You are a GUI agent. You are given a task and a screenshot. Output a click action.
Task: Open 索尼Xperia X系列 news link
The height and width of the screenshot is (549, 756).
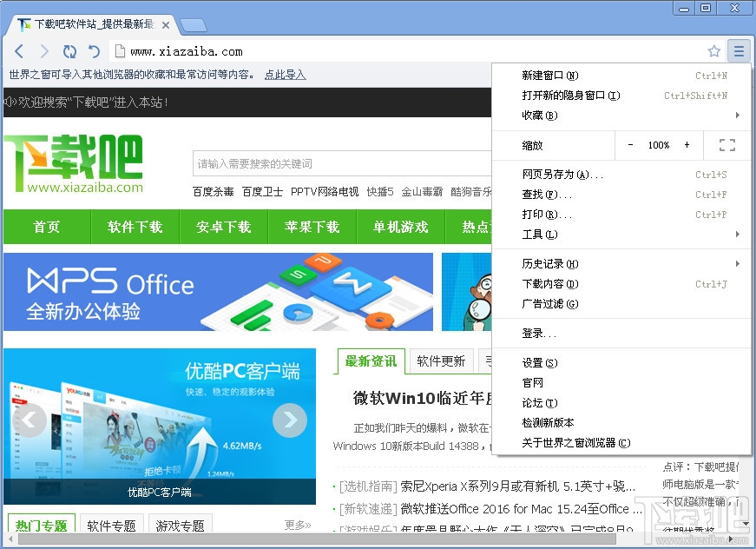(x=518, y=486)
